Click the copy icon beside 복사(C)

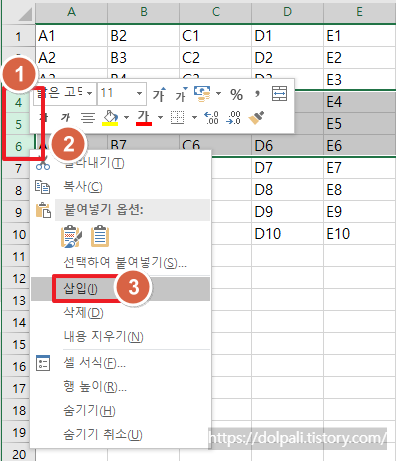coord(43,187)
